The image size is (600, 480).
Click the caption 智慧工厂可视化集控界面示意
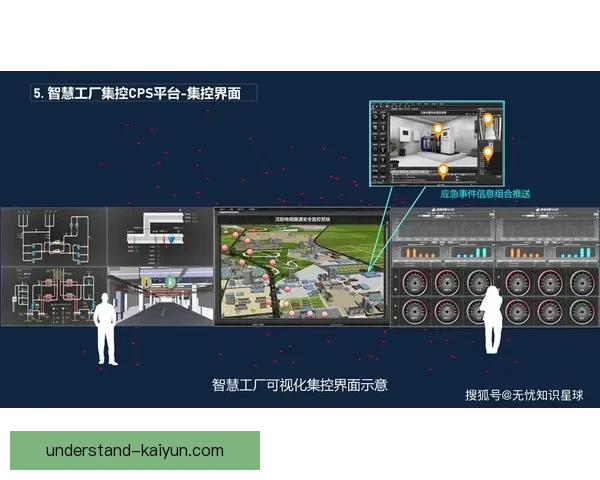tap(300, 385)
